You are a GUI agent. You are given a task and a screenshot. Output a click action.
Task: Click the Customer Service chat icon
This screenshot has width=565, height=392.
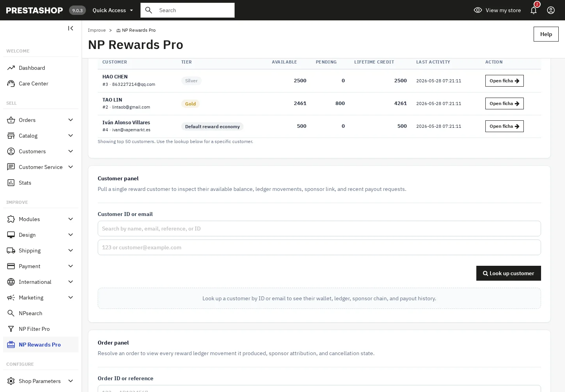click(11, 167)
